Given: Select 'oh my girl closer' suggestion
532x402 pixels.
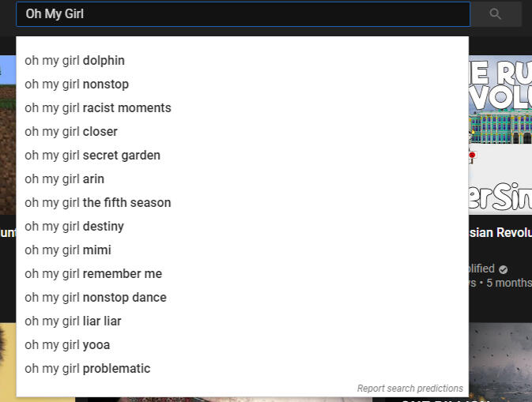Looking at the screenshot, I should point(71,132).
